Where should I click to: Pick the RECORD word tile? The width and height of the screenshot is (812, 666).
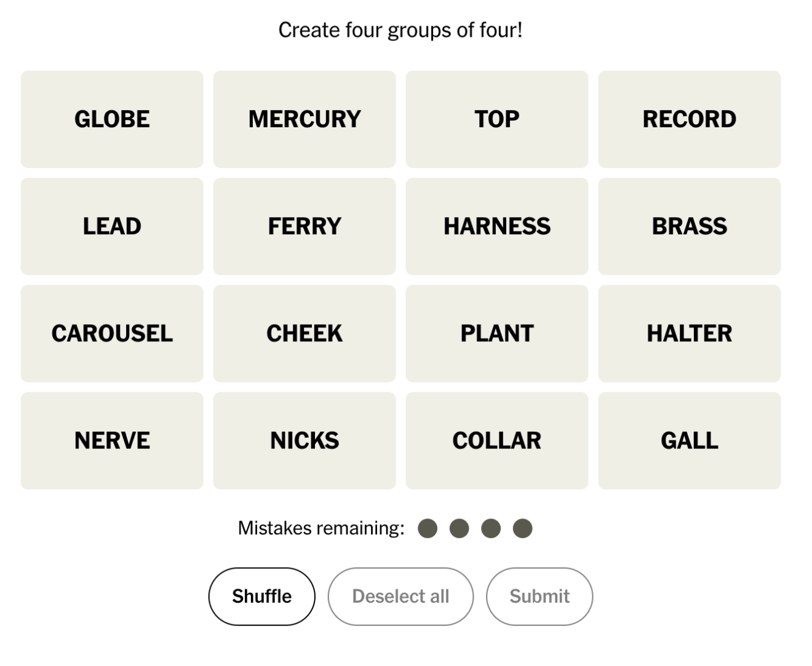point(689,119)
